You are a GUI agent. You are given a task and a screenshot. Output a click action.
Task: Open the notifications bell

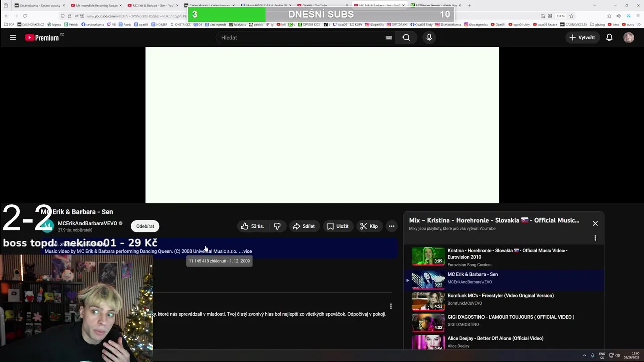609,37
